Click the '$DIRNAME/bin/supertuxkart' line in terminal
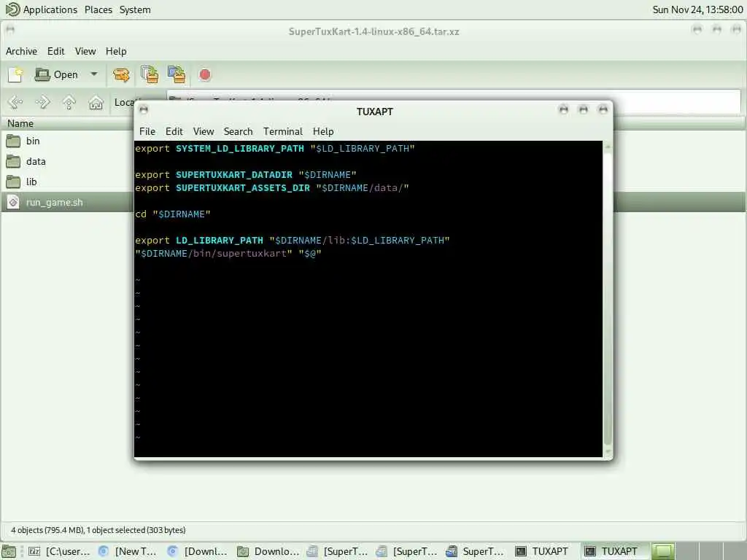The width and height of the screenshot is (747, 560). [228, 254]
